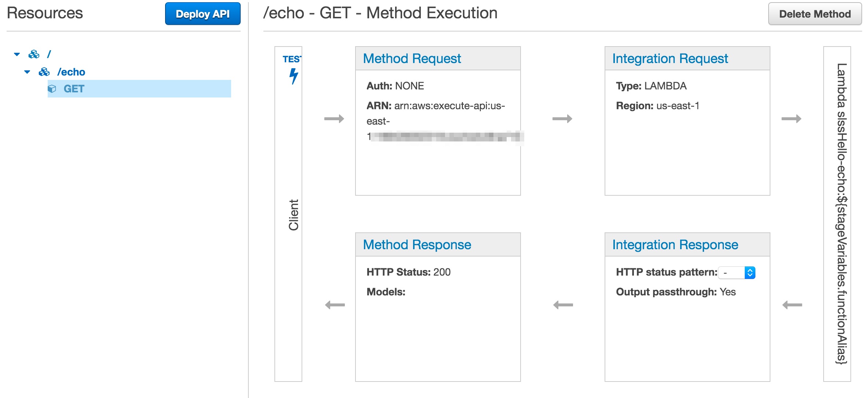The height and width of the screenshot is (398, 868).
Task: Click the Deploy API button
Action: point(203,14)
